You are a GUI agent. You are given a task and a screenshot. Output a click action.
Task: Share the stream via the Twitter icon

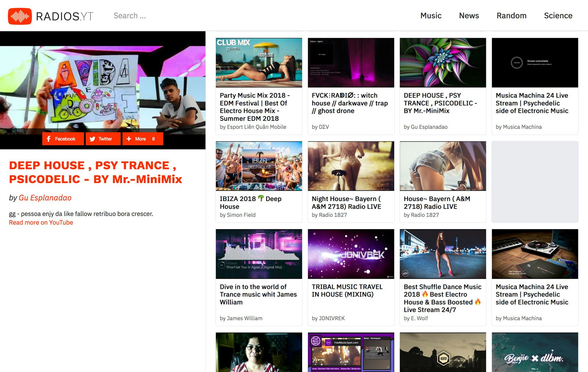point(92,139)
